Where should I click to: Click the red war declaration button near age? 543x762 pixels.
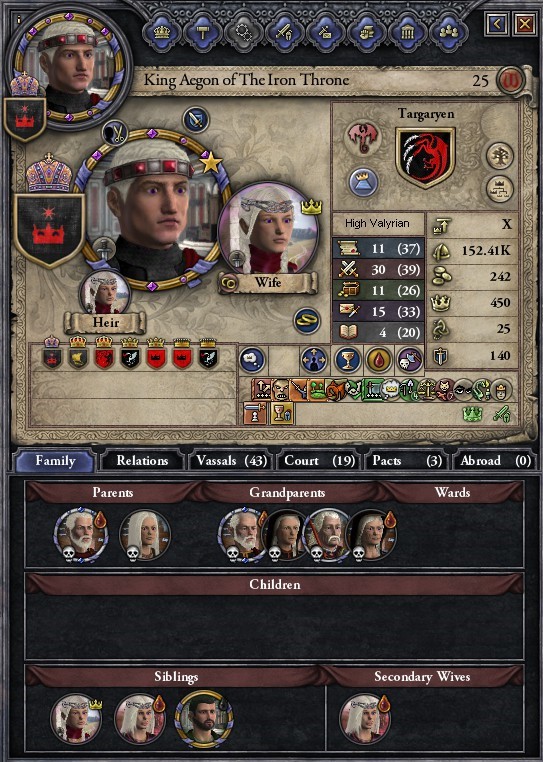tap(510, 80)
